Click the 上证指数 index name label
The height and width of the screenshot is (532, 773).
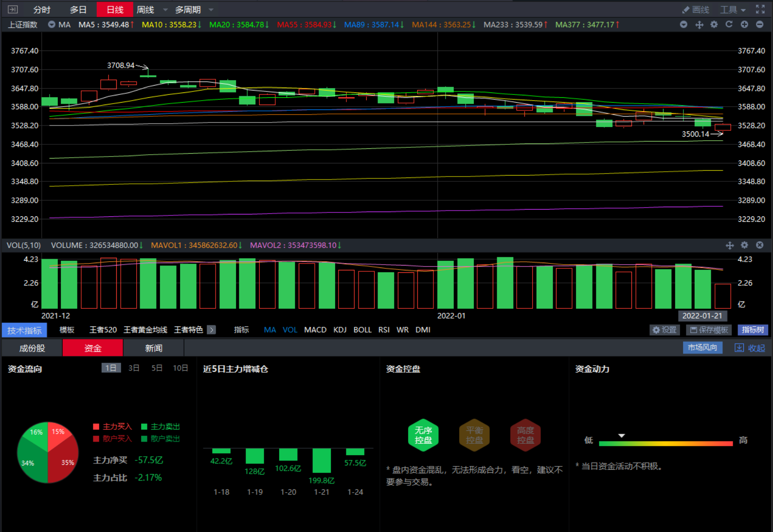tap(23, 24)
